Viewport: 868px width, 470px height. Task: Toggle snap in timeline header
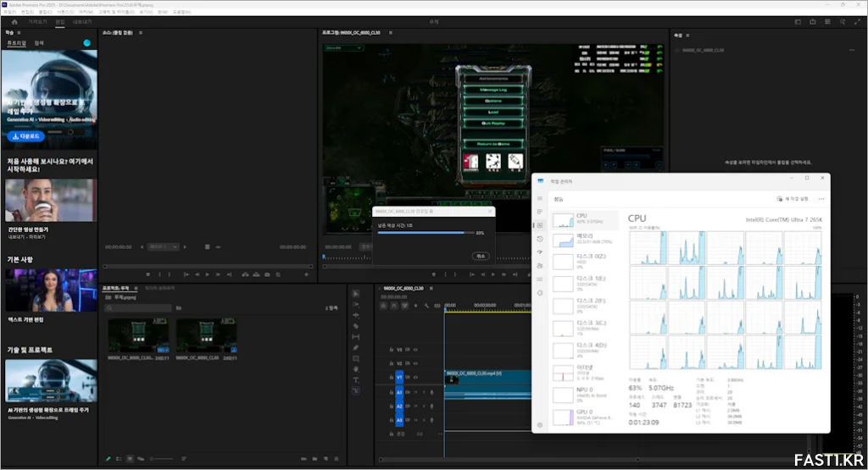[x=393, y=305]
